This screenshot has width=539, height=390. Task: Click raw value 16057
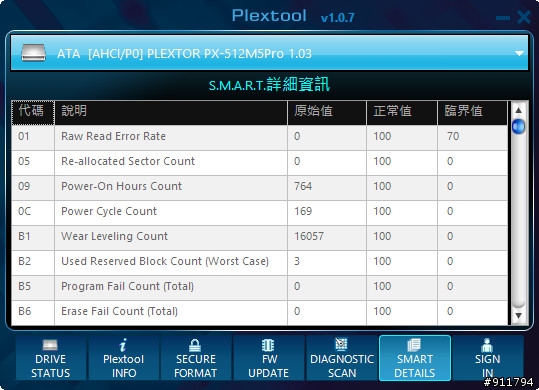coord(309,236)
